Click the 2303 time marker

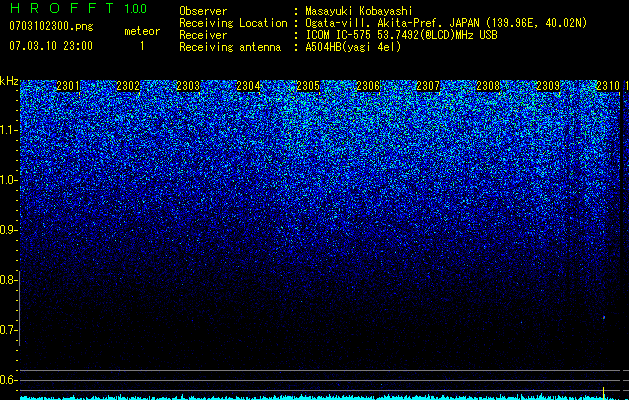pyautogui.click(x=188, y=86)
